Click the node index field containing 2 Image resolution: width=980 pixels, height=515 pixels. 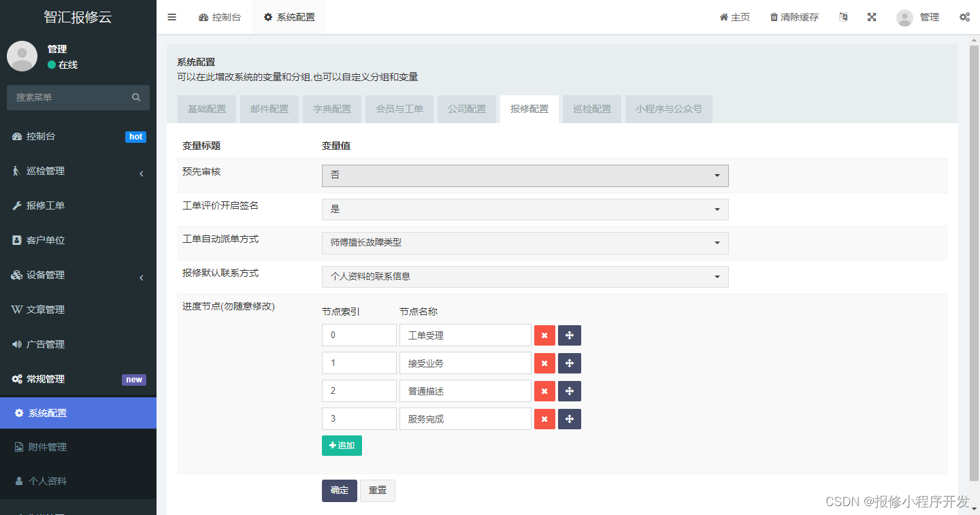point(359,391)
